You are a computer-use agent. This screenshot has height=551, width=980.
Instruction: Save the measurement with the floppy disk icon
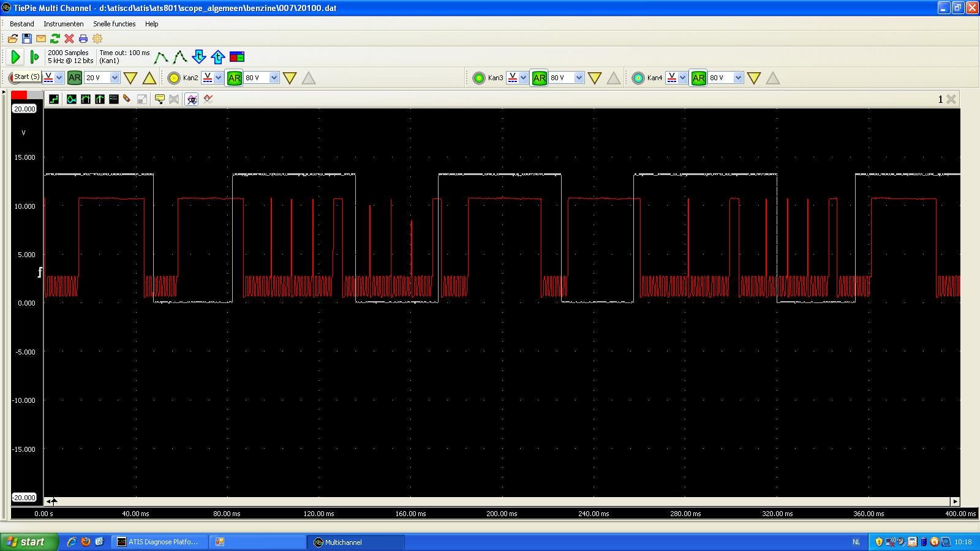click(27, 39)
